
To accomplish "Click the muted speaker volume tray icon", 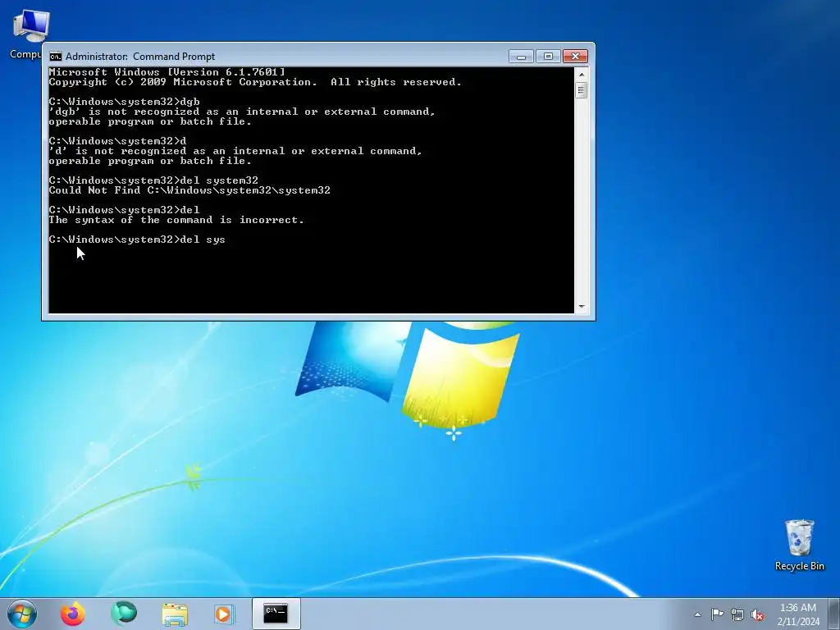I will pos(757,614).
